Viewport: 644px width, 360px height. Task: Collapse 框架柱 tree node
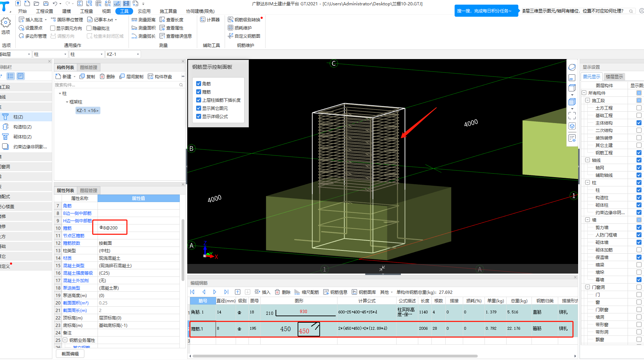tap(67, 102)
